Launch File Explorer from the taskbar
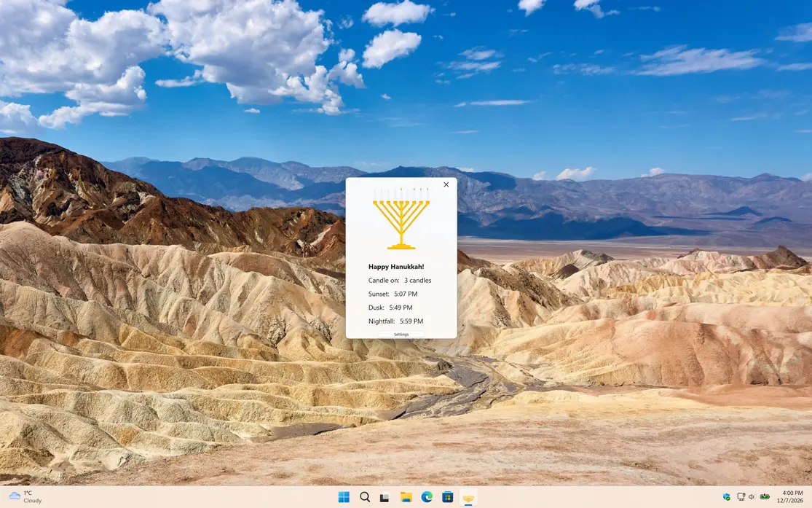Image resolution: width=812 pixels, height=508 pixels. pos(406,497)
